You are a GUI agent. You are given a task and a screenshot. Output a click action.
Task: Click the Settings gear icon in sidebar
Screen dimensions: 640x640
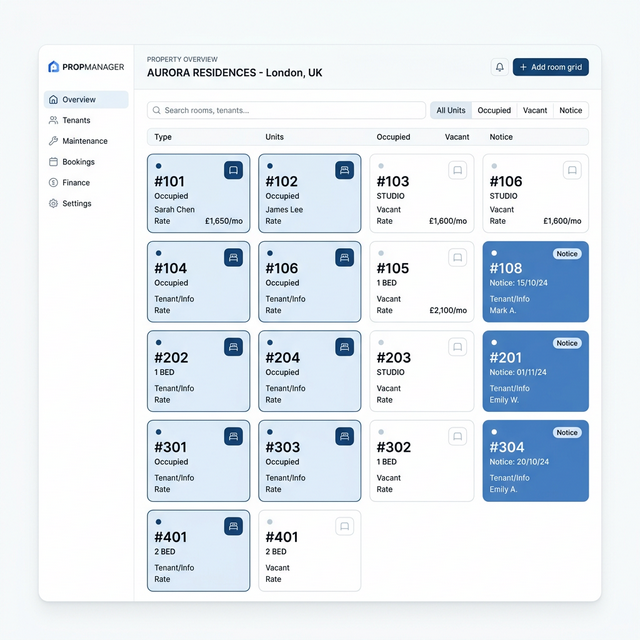point(53,203)
